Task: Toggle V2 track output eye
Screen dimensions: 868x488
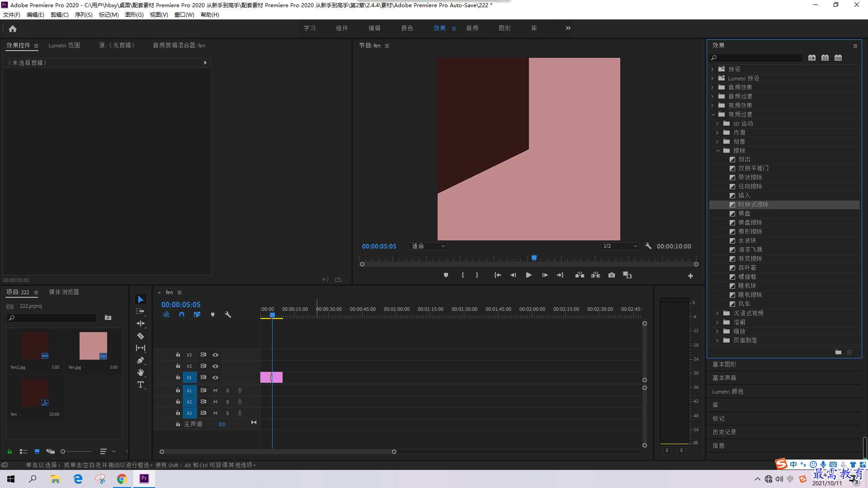Action: 216,366
